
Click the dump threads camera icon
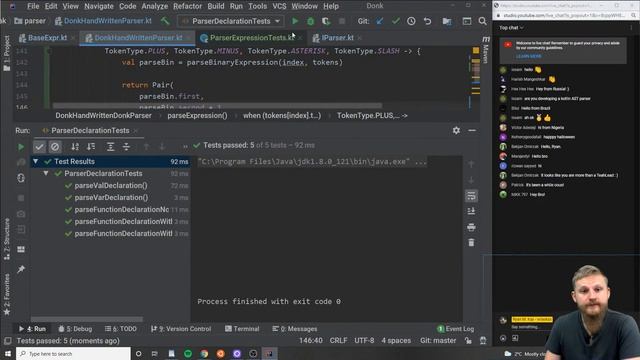coord(21,214)
